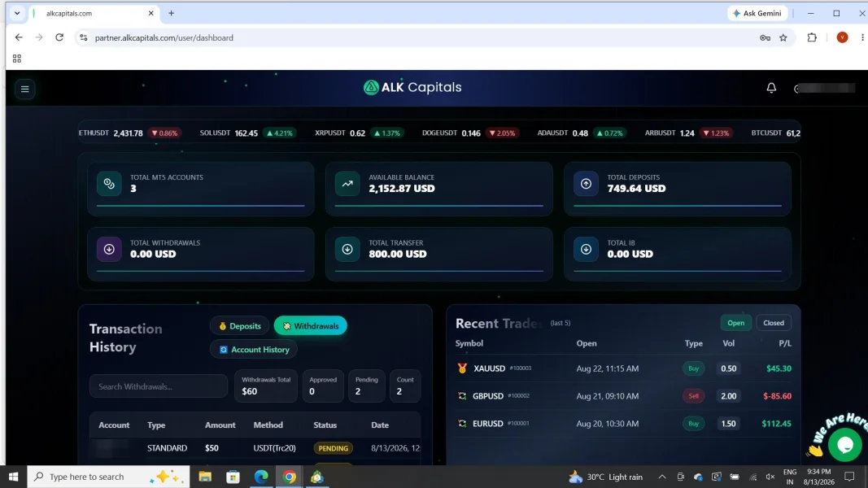View site information in address bar
This screenshot has height=488, width=868.
click(84, 37)
